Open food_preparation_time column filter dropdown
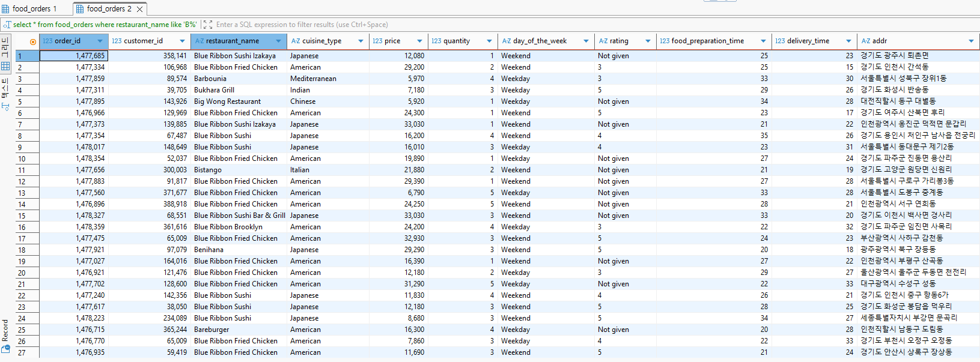This screenshot has width=980, height=362. [764, 41]
